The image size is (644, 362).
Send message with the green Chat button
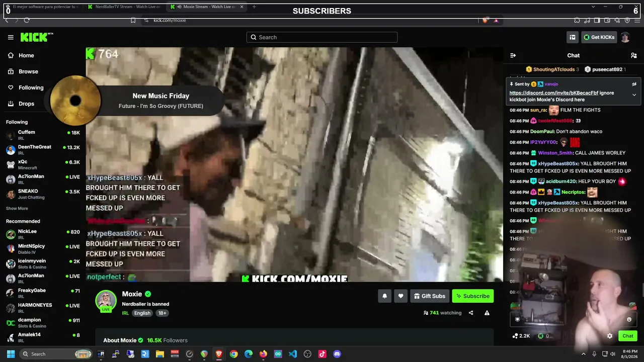tap(628, 336)
